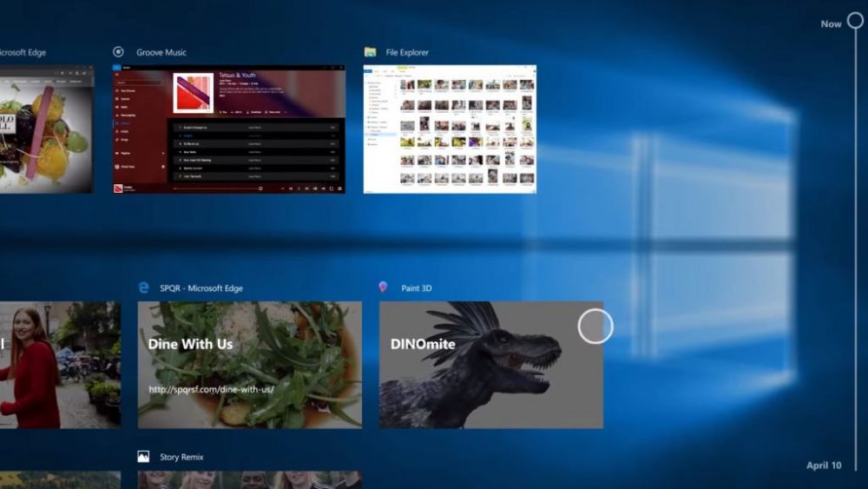868x489 pixels.
Task: Open the DINOmite Paint 3D activity card
Action: [491, 365]
